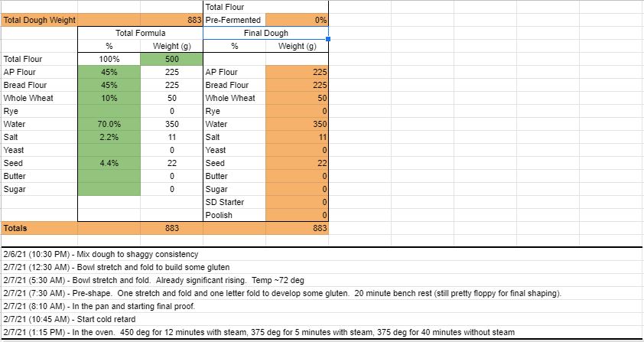Select the Bread Flour 45% percentage cell
644x342 pixels.
coord(109,85)
